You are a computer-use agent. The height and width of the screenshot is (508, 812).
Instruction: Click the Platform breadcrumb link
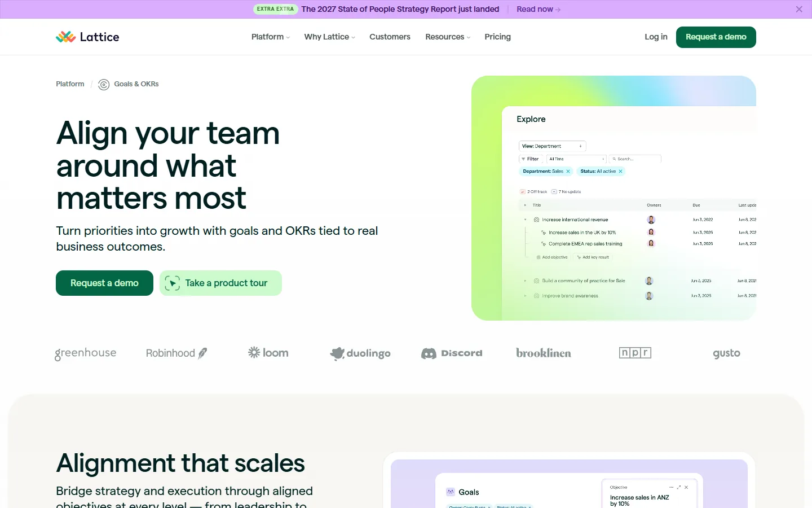[x=70, y=84]
